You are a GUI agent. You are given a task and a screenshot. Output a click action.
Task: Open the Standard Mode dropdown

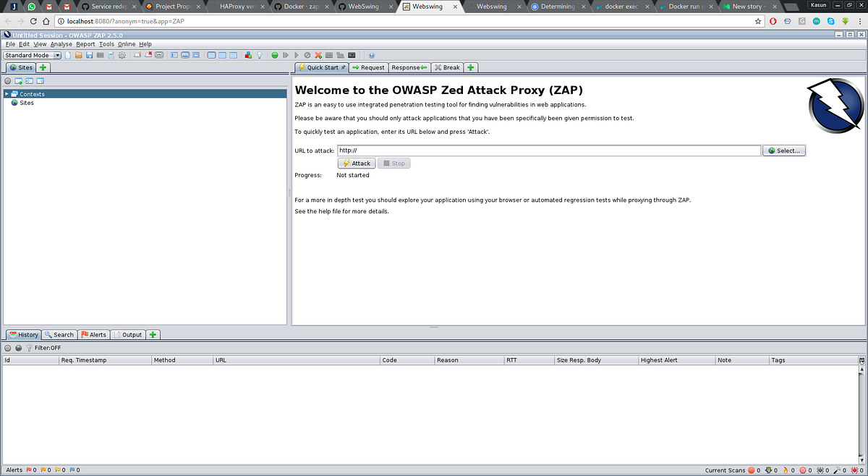click(56, 55)
